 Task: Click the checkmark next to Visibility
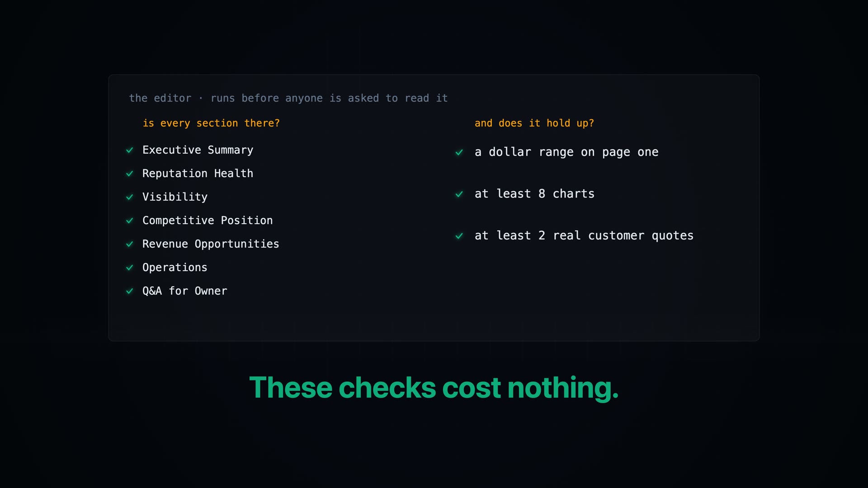130,197
